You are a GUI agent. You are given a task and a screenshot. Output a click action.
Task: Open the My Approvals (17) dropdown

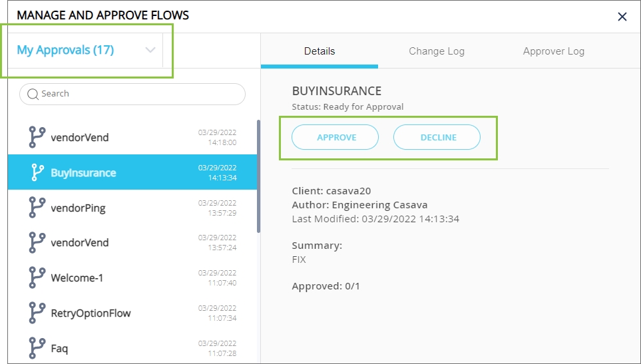click(x=65, y=50)
